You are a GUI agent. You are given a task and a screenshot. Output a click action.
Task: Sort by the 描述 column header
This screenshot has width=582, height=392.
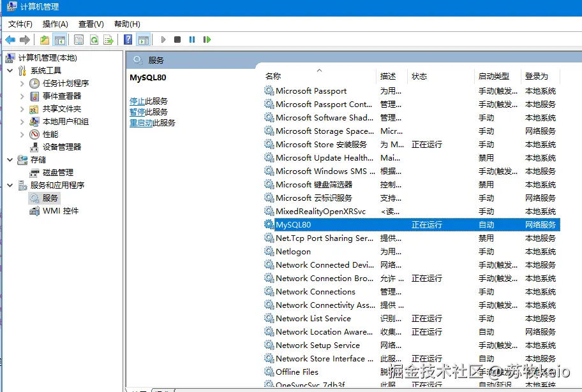[x=392, y=76]
